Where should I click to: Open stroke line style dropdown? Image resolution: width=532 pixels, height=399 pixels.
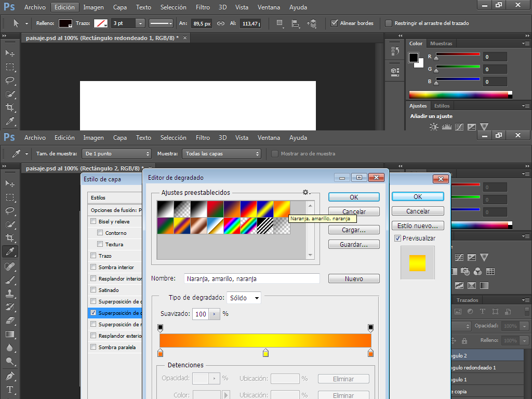(x=161, y=23)
